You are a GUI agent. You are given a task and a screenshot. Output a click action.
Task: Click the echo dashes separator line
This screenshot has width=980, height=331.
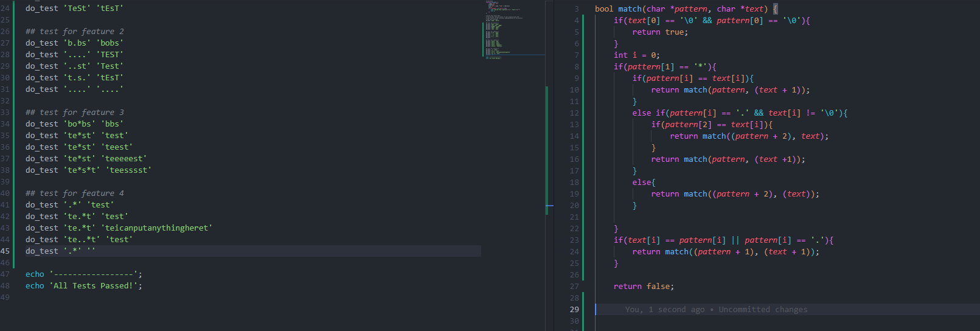(x=91, y=274)
